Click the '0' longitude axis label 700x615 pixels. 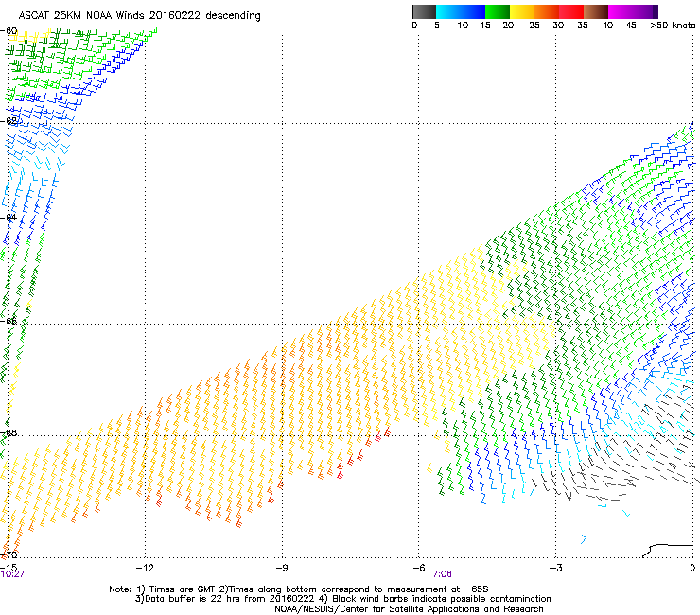pyautogui.click(x=692, y=568)
